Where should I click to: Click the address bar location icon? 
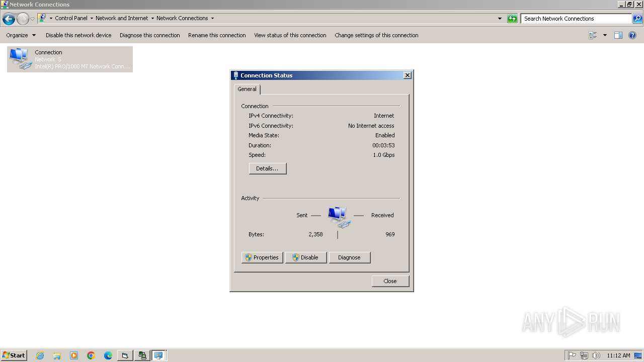tap(42, 18)
